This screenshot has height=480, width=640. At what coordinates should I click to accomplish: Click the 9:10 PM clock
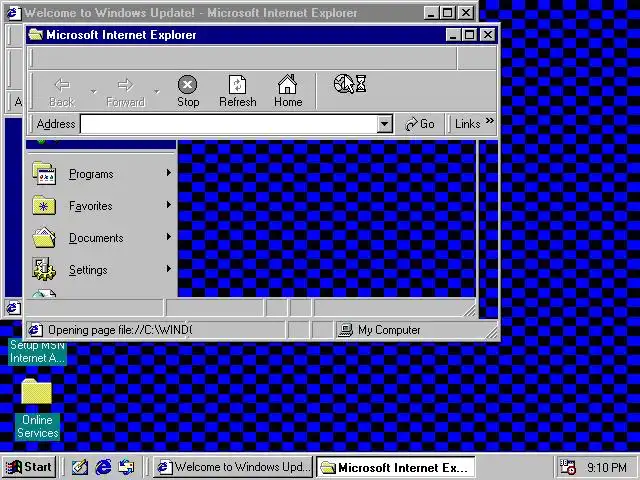click(607, 467)
